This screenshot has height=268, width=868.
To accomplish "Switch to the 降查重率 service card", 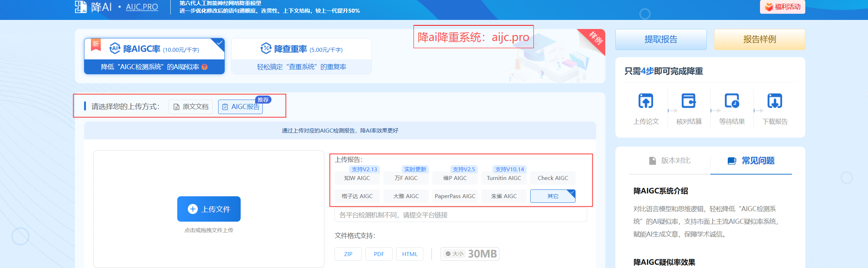I will coord(301,56).
